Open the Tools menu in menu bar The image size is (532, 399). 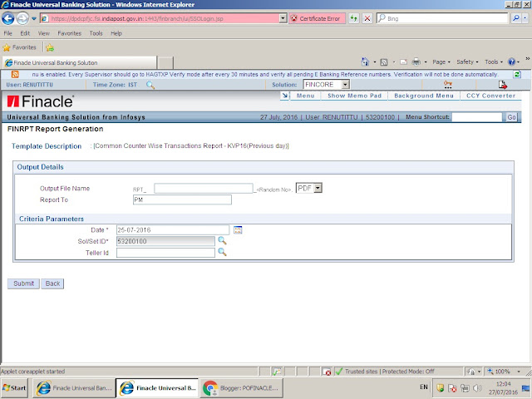point(96,33)
